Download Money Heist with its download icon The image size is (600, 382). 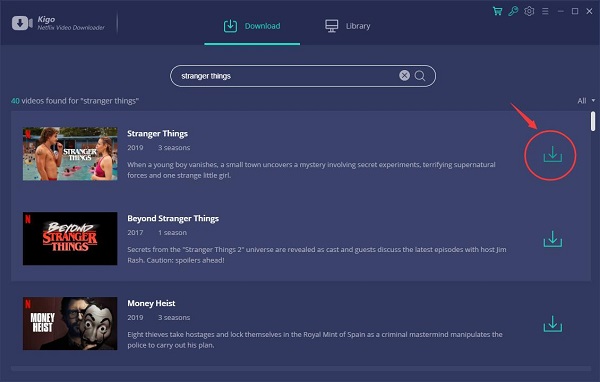click(553, 324)
